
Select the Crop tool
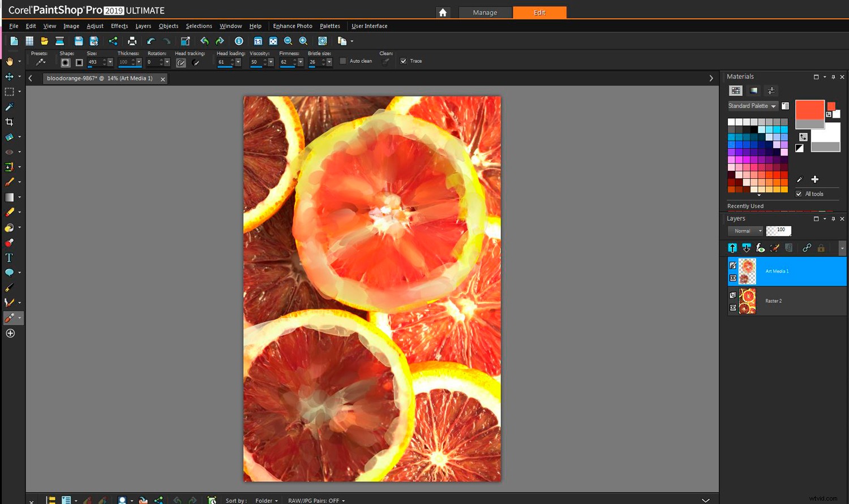click(10, 122)
